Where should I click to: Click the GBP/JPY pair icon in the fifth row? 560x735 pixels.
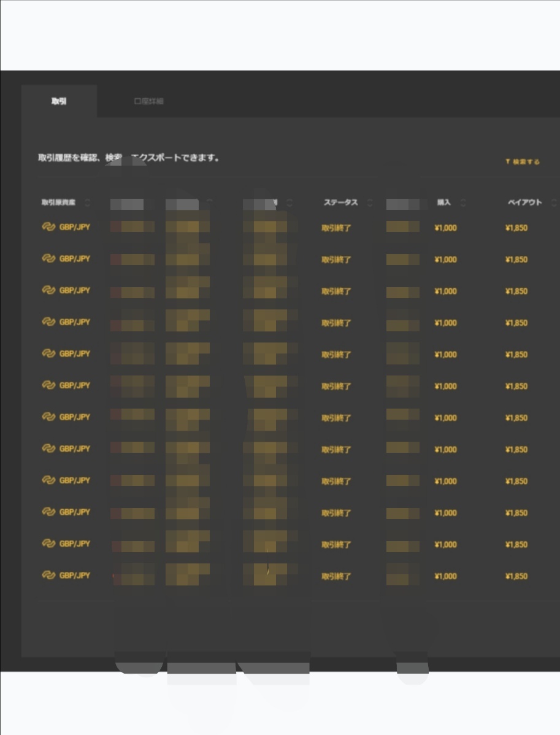tap(48, 353)
